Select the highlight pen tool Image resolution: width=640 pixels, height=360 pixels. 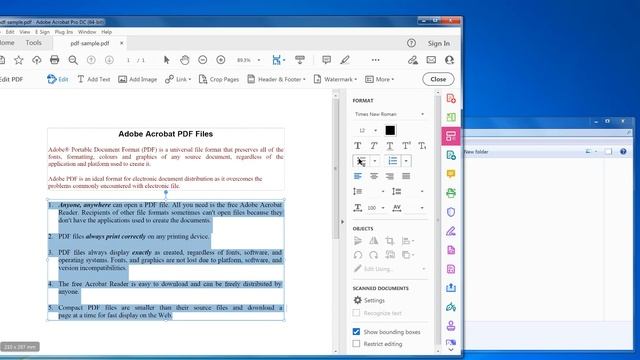345,60
